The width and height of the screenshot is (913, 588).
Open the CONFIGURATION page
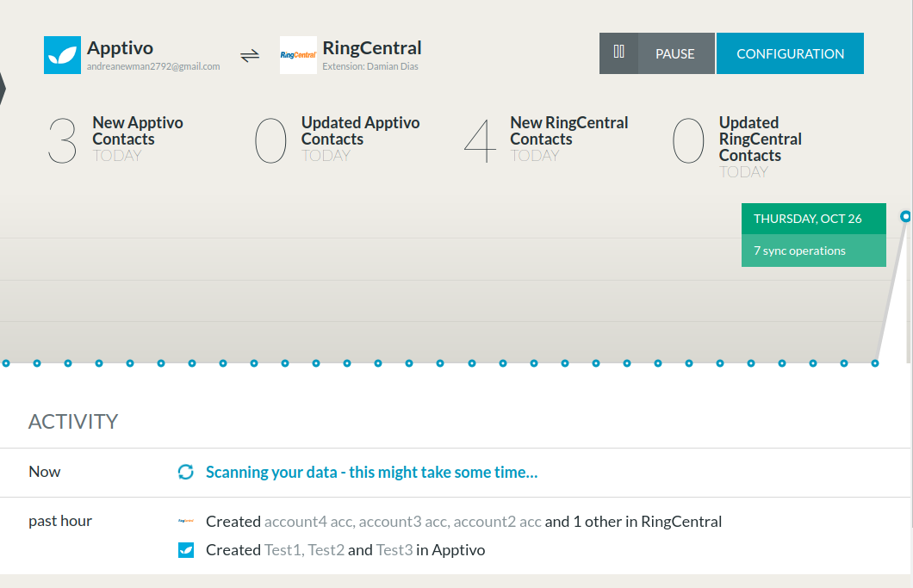(x=790, y=53)
